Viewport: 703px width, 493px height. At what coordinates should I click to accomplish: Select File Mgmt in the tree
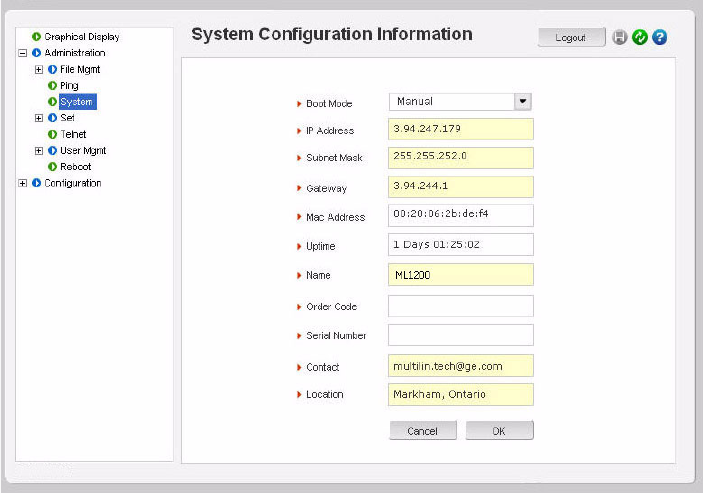click(x=80, y=69)
